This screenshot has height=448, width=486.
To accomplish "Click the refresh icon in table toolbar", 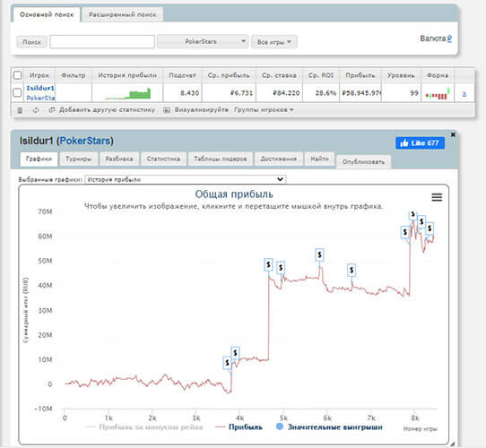I will [36, 110].
